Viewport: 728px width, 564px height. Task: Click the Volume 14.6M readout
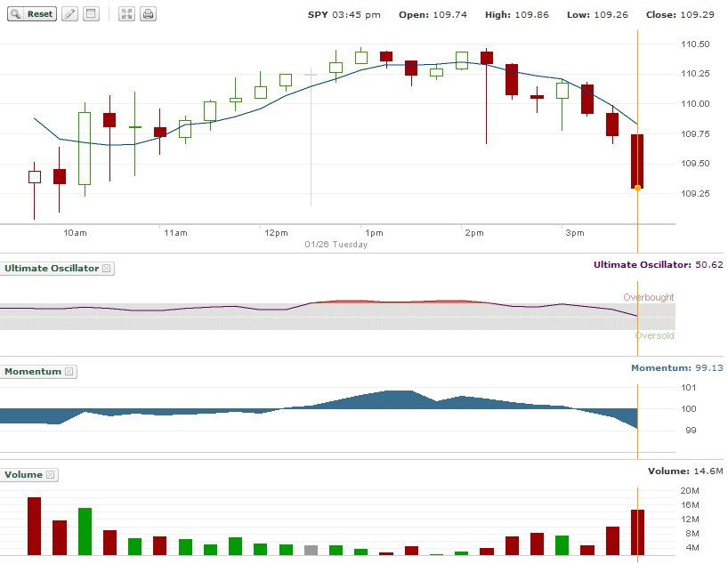tap(685, 471)
